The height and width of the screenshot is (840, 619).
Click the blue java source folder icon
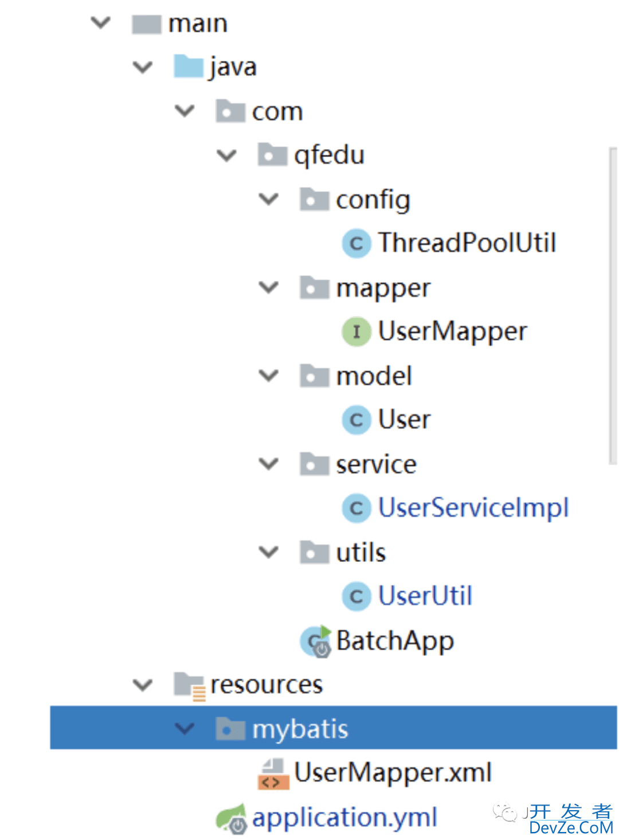189,67
